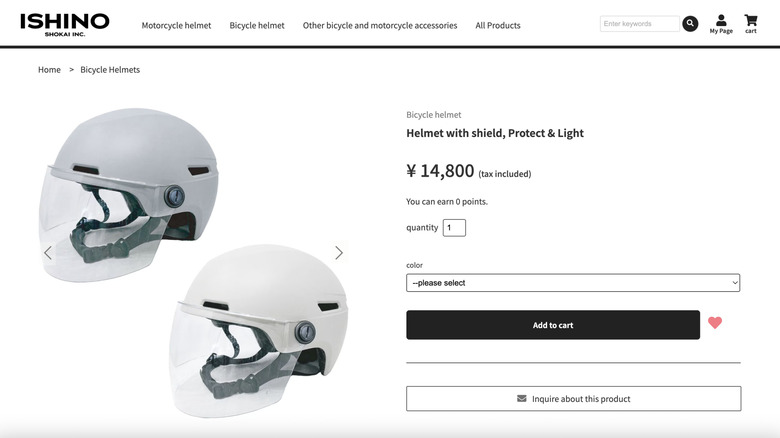Click the envelope icon in inquiry button
Image resolution: width=780 pixels, height=438 pixels.
521,398
